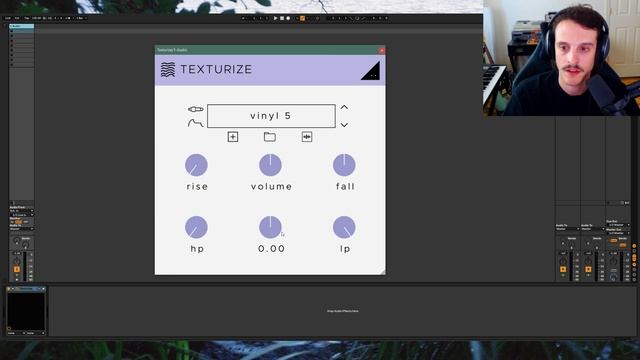Image resolution: width=640 pixels, height=360 pixels.
Task: Click the plus icon under the preset name
Action: click(x=233, y=137)
